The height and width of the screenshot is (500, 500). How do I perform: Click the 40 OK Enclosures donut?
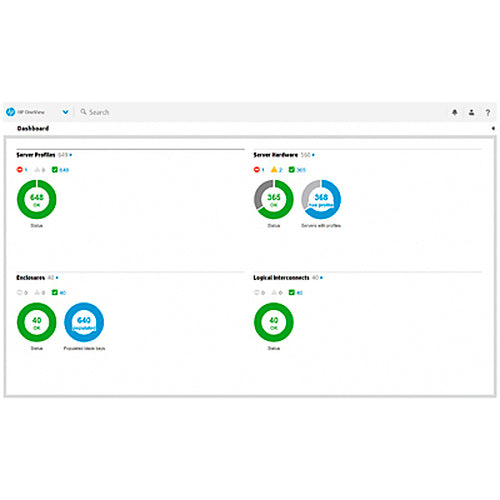[37, 322]
